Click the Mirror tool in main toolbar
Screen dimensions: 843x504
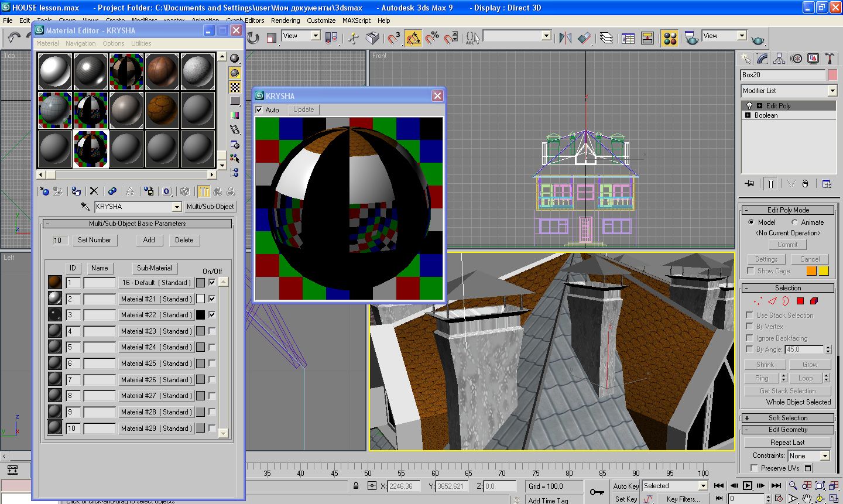pyautogui.click(x=565, y=38)
